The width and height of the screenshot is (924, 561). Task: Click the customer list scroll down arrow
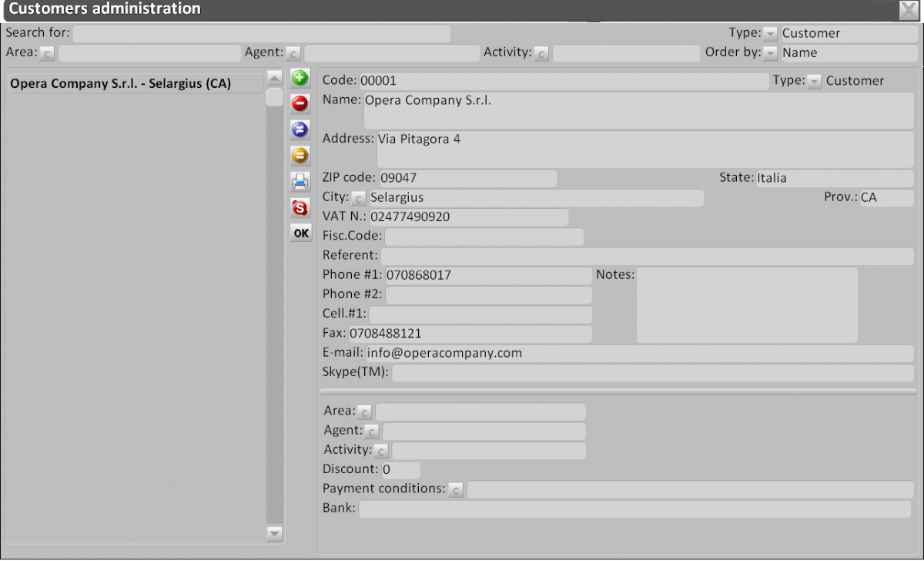coord(275,532)
